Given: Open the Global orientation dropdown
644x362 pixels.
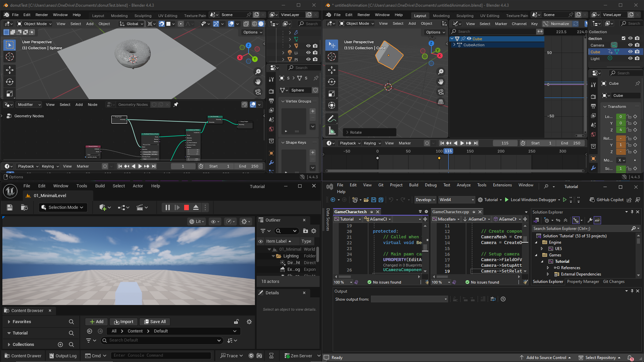Looking at the screenshot, I should tap(132, 24).
